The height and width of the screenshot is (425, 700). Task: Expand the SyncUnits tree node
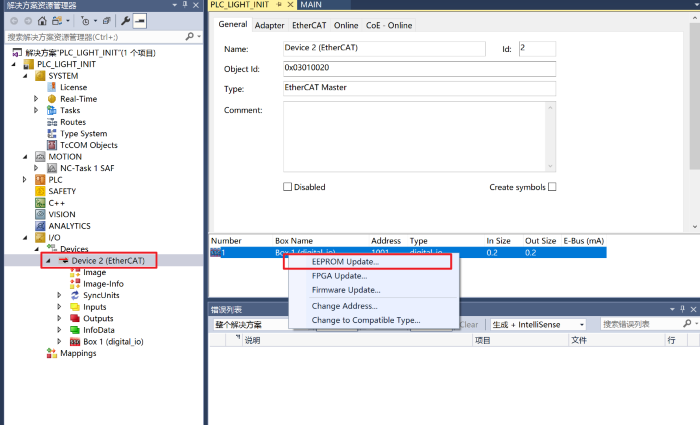pyautogui.click(x=59, y=295)
